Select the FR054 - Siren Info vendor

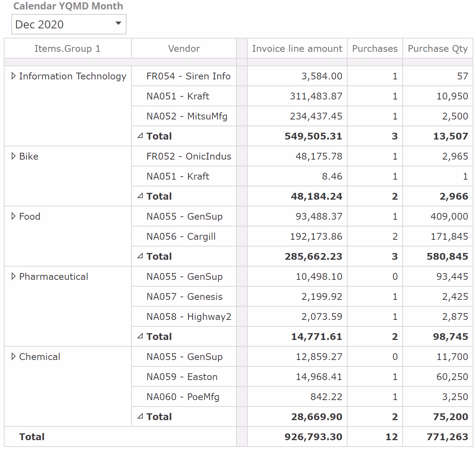(x=188, y=76)
